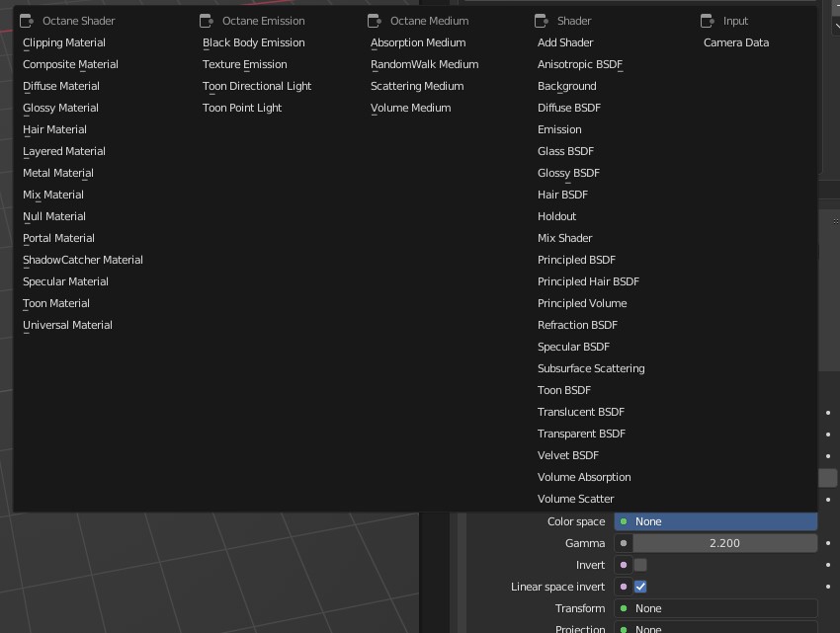Click the Shader column header icon
This screenshot has height=633, width=840.
[x=542, y=21]
